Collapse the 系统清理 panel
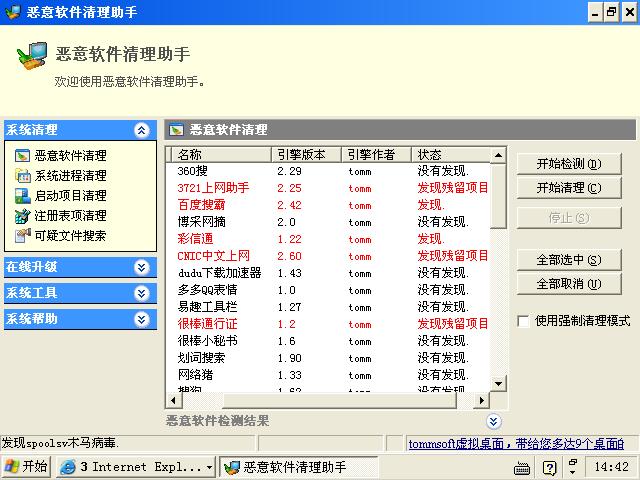 [141, 130]
